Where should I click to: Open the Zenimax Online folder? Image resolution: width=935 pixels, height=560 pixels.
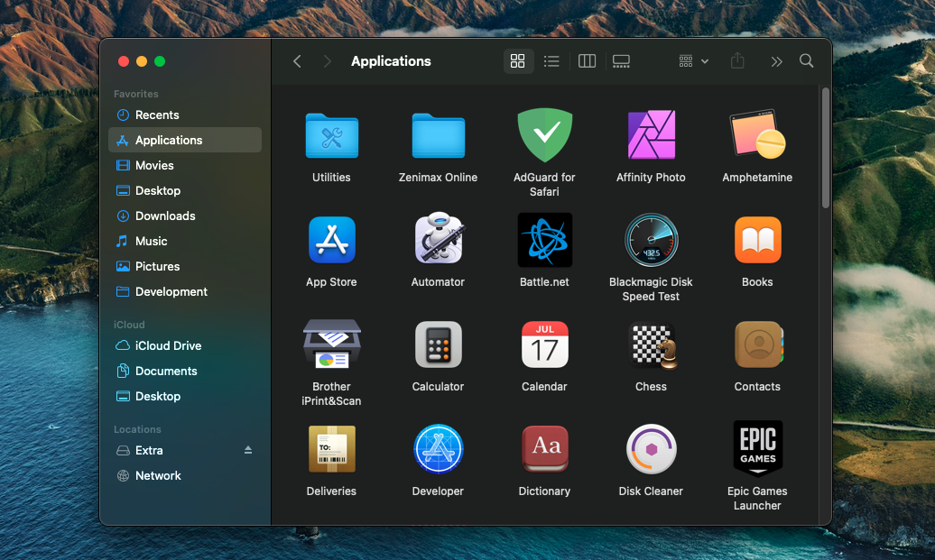[x=439, y=136]
